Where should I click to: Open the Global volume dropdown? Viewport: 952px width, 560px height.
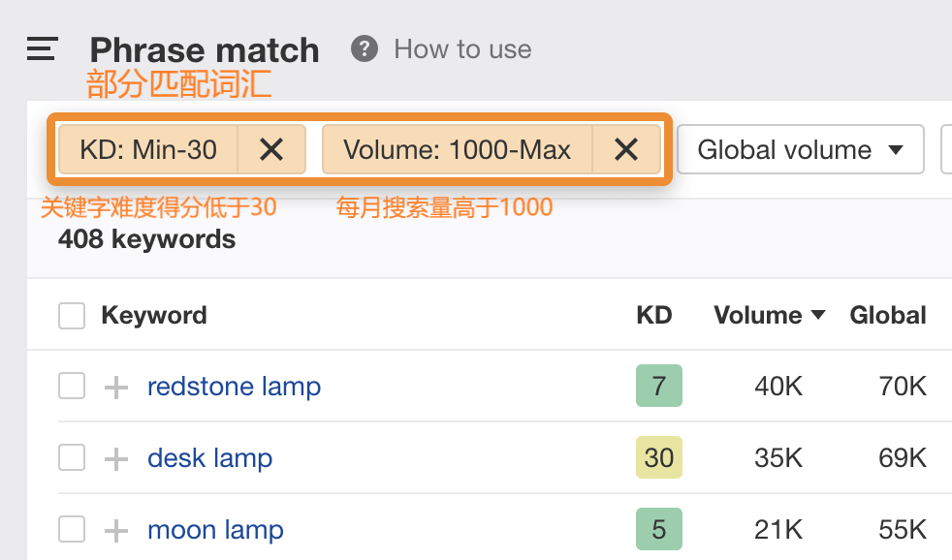pos(800,150)
